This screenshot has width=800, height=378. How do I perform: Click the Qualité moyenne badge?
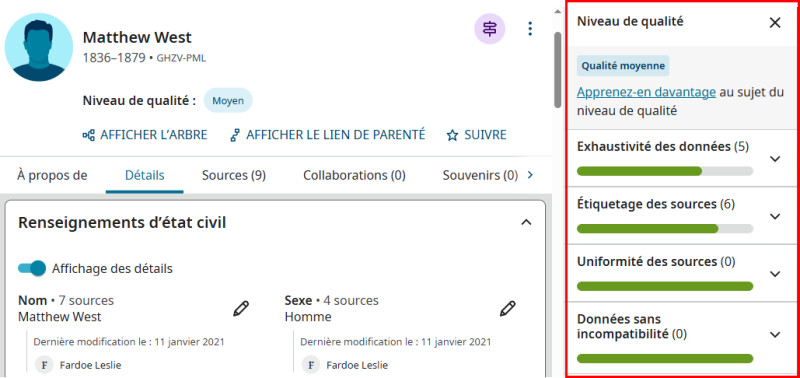coord(623,66)
